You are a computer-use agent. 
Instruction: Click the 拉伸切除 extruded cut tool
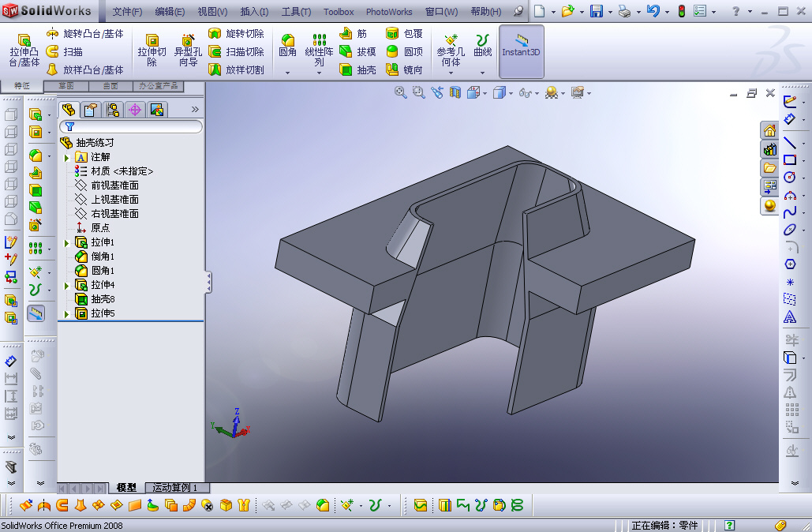[x=152, y=51]
